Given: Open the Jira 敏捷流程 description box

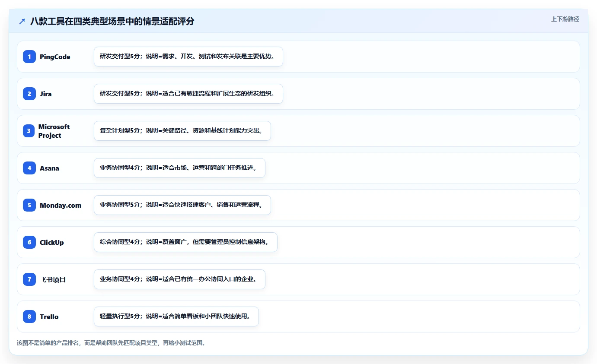Looking at the screenshot, I should coord(188,94).
